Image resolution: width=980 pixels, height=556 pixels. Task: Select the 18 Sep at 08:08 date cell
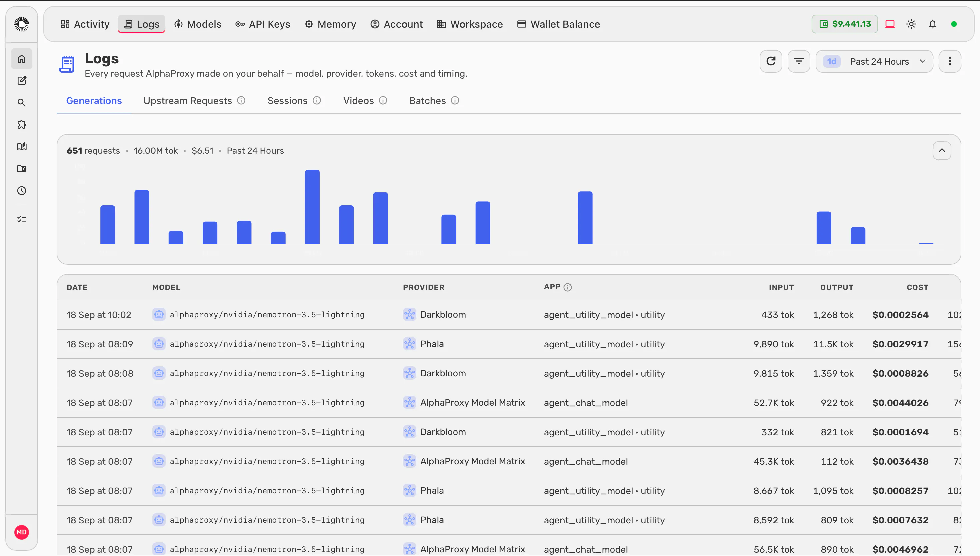coord(100,373)
